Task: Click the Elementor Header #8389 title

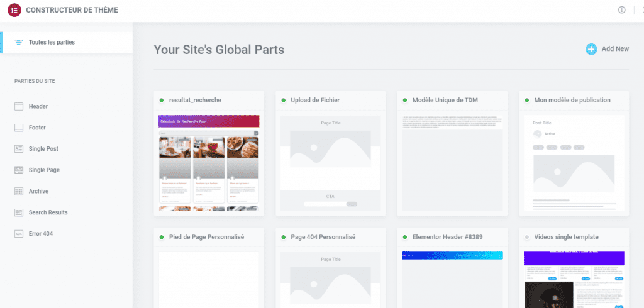Action: [x=447, y=238]
